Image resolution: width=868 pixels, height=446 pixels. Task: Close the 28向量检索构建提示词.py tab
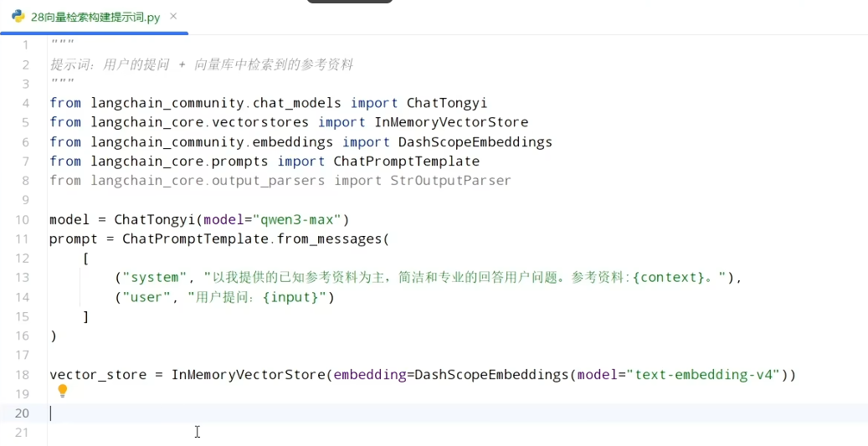coord(173,17)
